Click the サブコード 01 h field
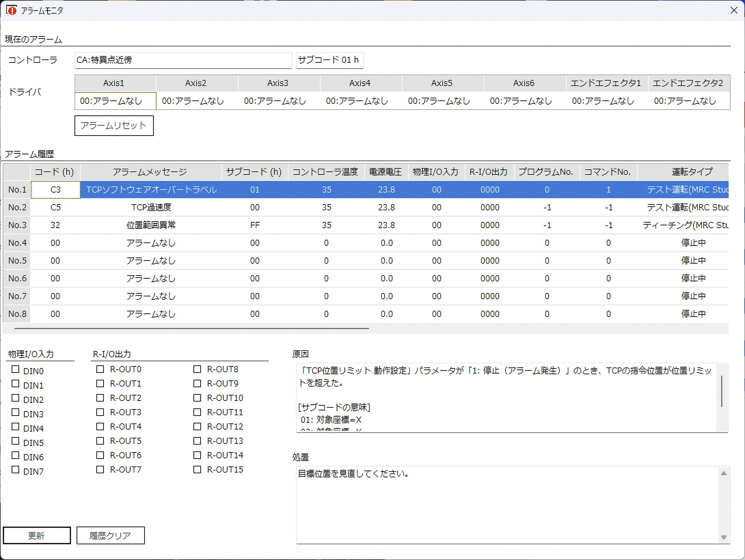 pos(330,60)
